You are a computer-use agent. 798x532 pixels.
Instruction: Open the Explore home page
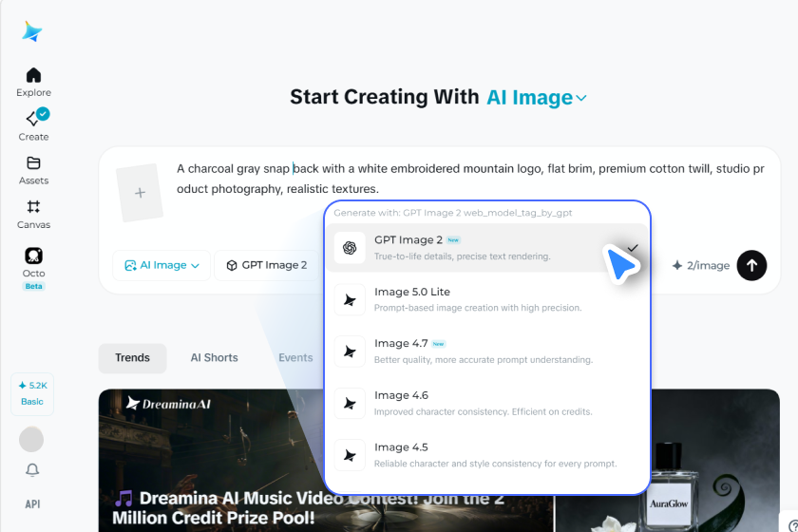(x=33, y=82)
